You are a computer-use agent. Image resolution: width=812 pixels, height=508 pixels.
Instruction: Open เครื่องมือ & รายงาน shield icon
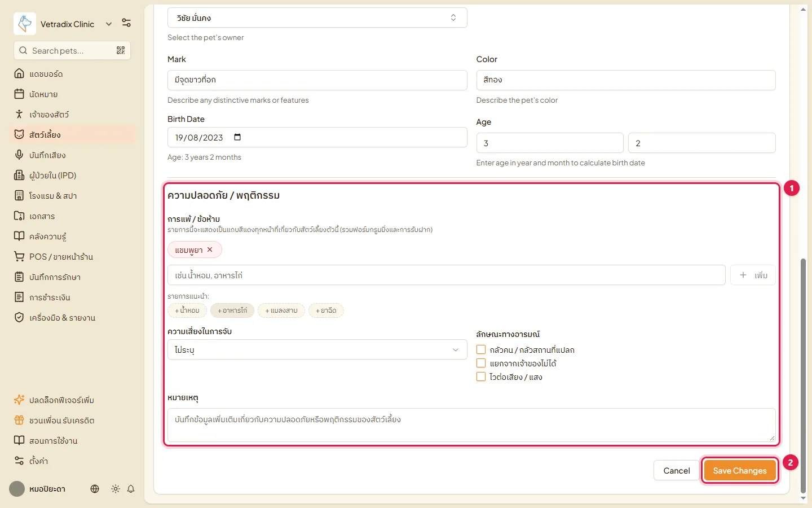(19, 317)
